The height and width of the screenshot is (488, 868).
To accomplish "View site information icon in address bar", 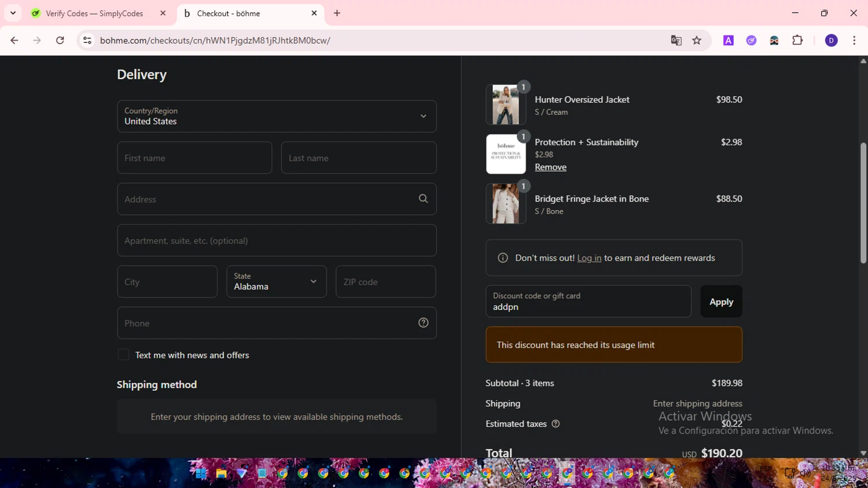I will click(87, 41).
